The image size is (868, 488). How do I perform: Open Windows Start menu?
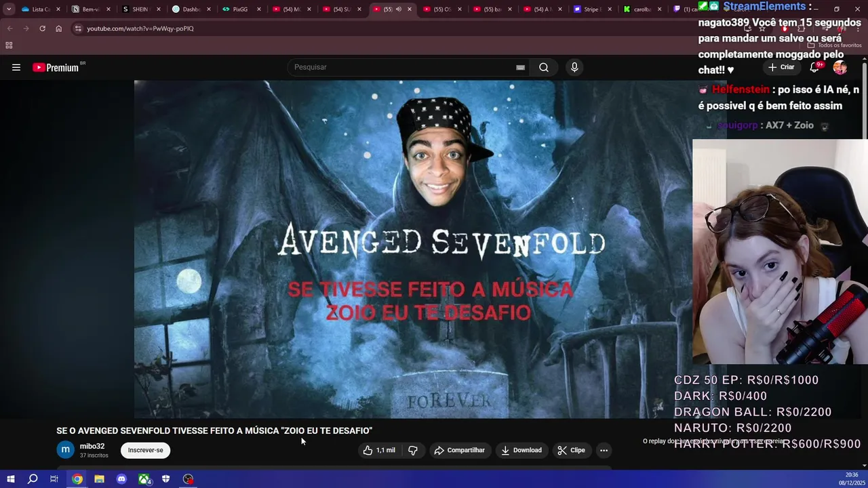click(10, 479)
